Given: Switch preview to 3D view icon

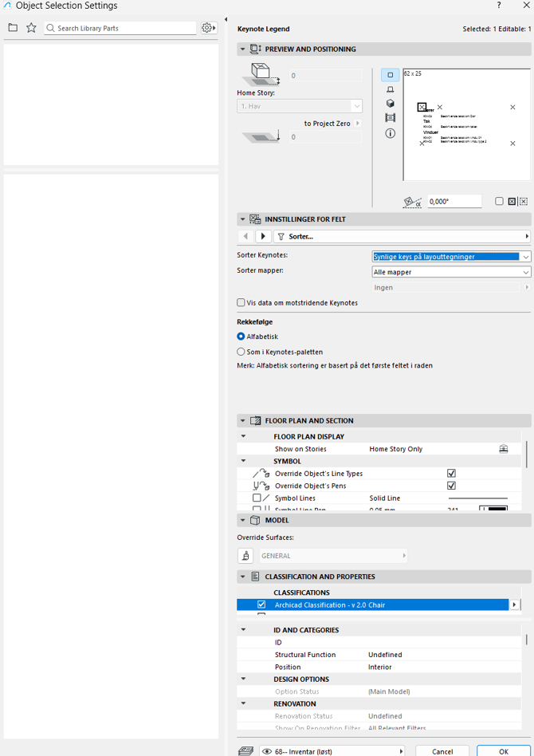Looking at the screenshot, I should [390, 104].
